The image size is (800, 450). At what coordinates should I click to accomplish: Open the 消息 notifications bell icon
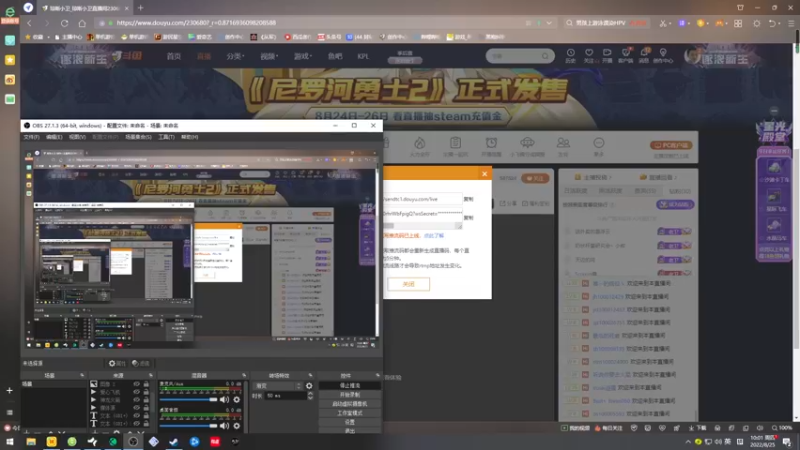click(644, 53)
